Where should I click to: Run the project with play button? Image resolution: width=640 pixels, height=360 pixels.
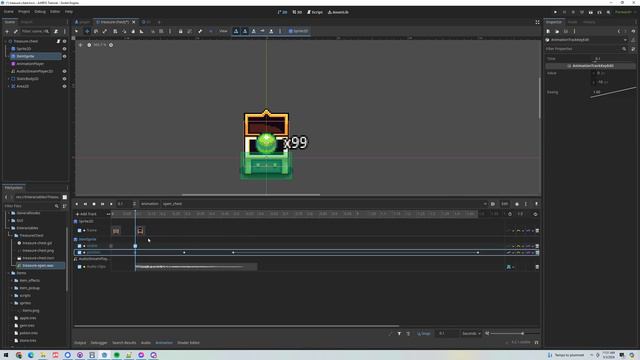coord(555,12)
